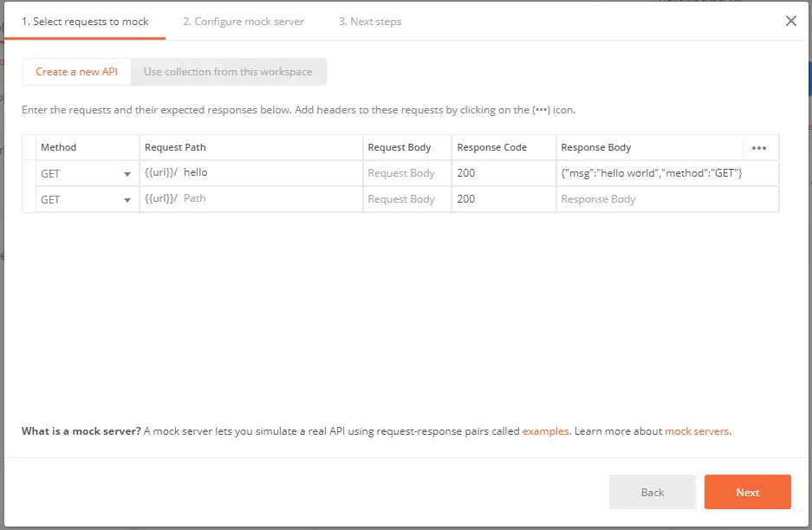Image resolution: width=812 pixels, height=530 pixels.
Task: Open the three-dots column options icon
Action: (759, 148)
